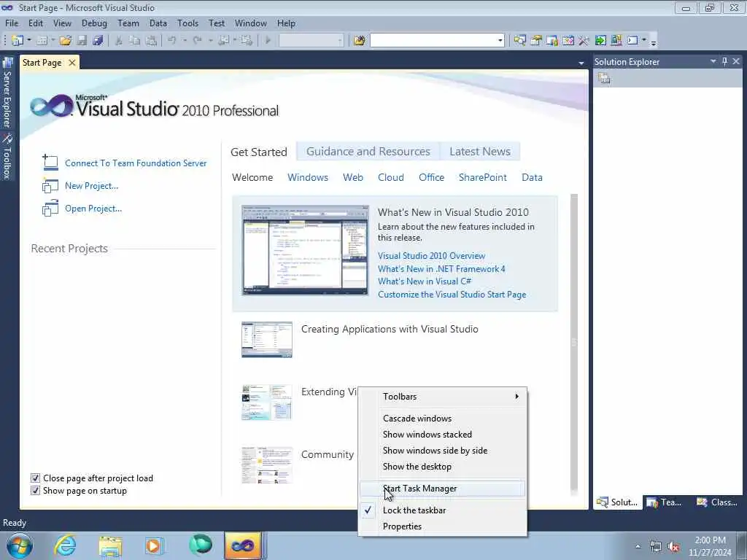Viewport: 747px width, 560px height.
Task: Click the Navigate Backward toolbar icon
Action: (x=223, y=41)
